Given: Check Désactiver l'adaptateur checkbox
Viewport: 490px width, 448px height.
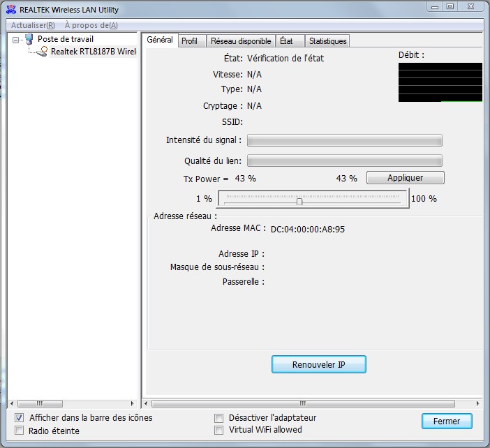Looking at the screenshot, I should pyautogui.click(x=218, y=418).
